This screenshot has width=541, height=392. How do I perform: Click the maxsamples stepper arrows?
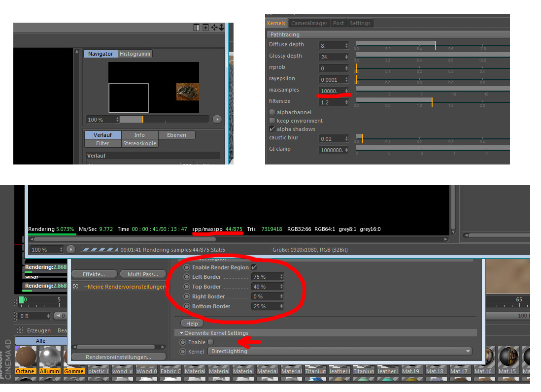346,91
